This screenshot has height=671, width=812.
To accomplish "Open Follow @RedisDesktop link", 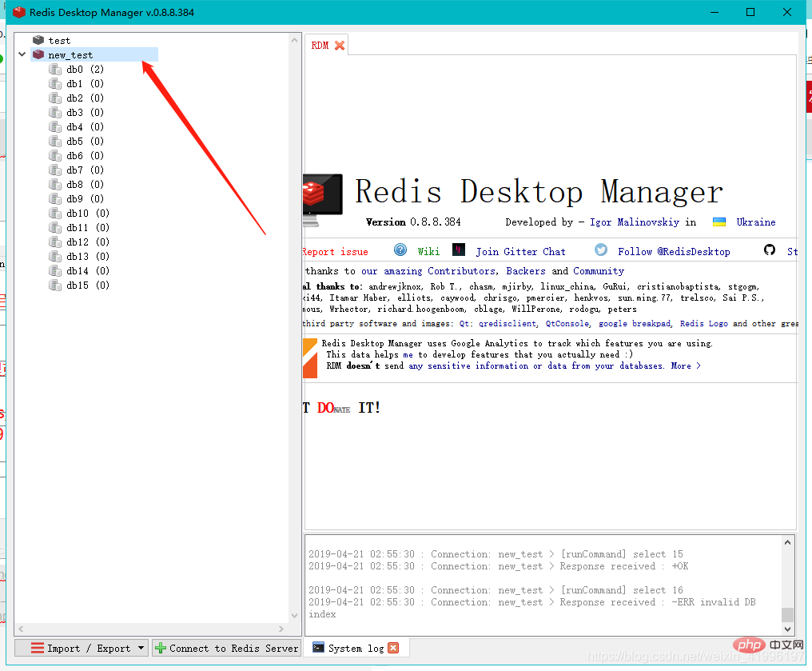I will [674, 251].
